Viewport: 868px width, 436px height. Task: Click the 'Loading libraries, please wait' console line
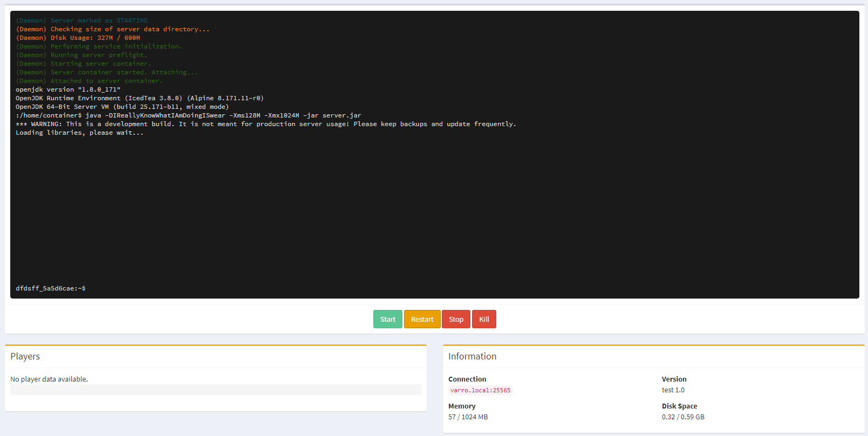[x=79, y=133]
